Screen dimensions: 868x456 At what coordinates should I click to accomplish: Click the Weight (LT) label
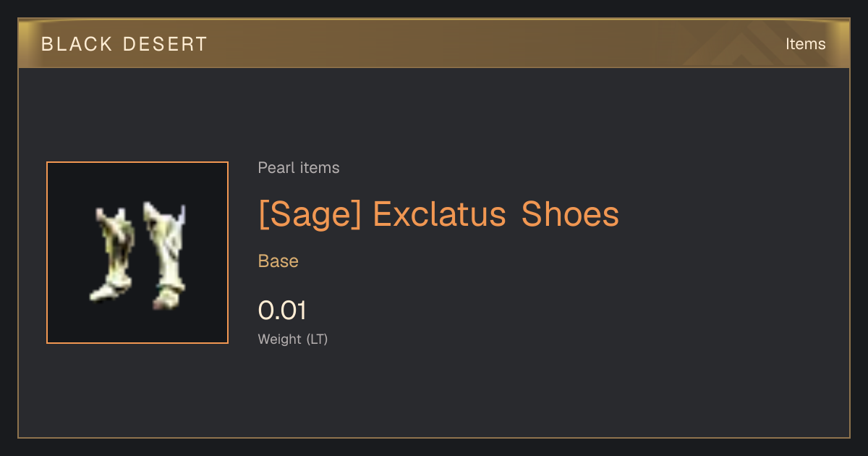(293, 339)
